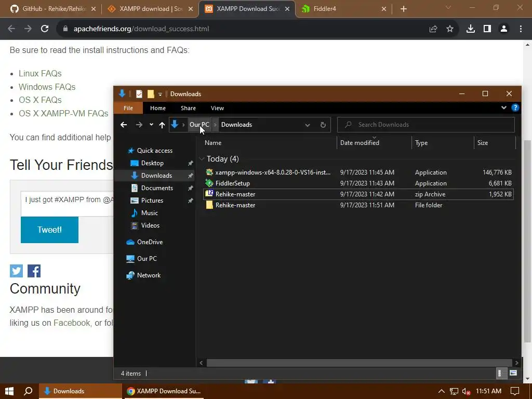Select Desktop in Quick access
Screen dimensions: 532x399
[152, 163]
